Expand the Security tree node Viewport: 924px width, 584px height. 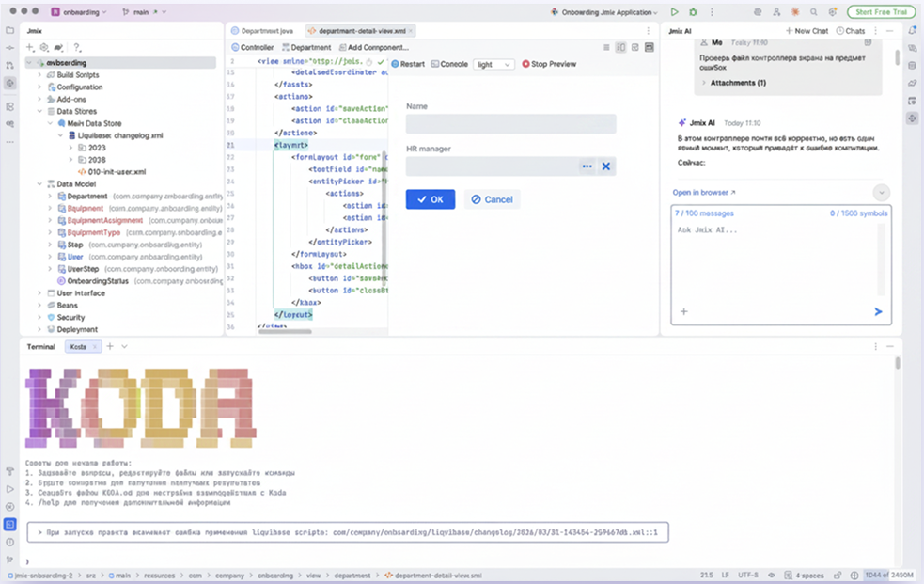(x=39, y=317)
